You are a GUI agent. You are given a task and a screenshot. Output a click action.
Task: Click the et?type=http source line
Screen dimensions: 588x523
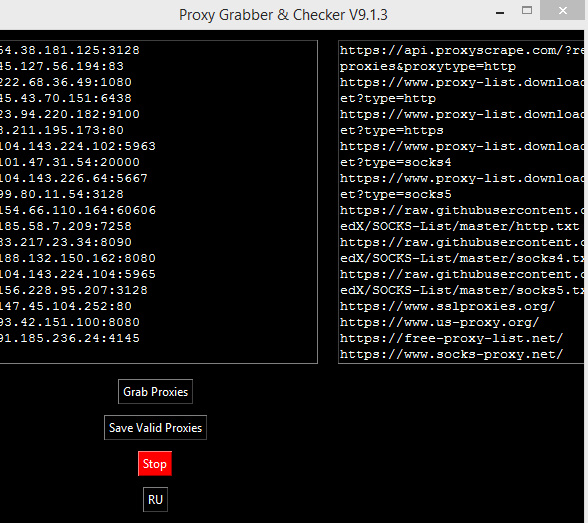pyautogui.click(x=388, y=98)
